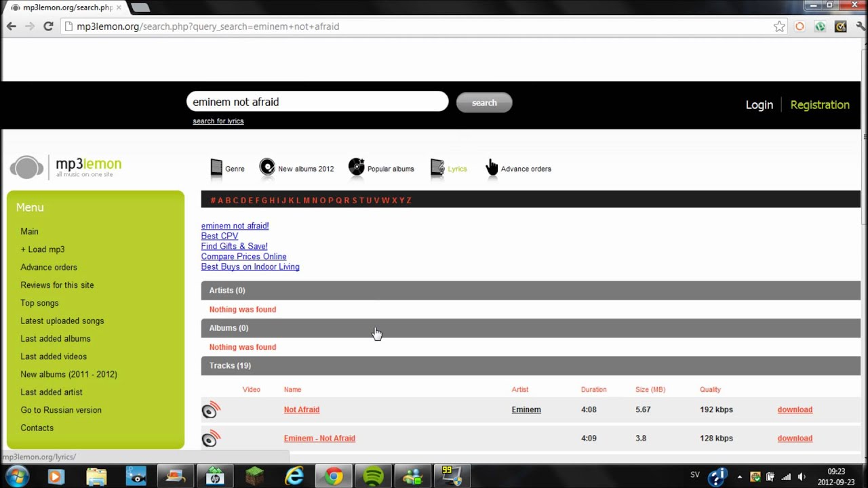Click search for lyrics link
Viewport: 868px width, 488px height.
(x=218, y=121)
